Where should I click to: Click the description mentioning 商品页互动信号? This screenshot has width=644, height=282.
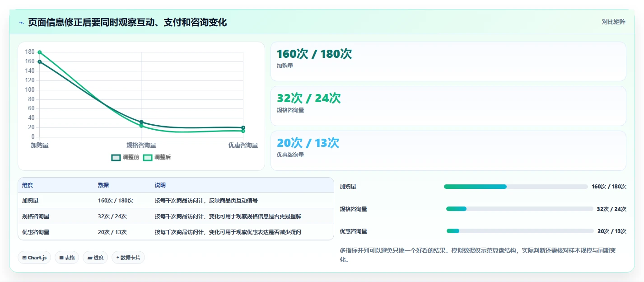[206, 201]
